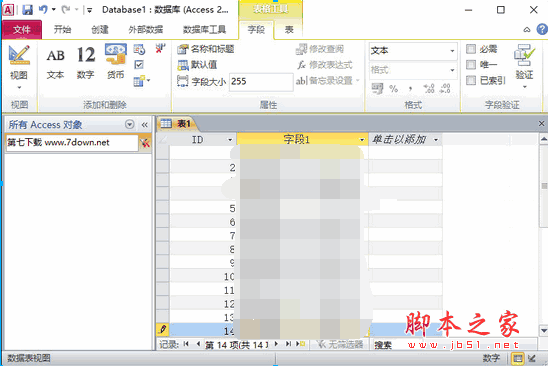Collapse the ribbon arrow icon
Image resolution: width=548 pixels, height=366 pixels.
[527, 30]
